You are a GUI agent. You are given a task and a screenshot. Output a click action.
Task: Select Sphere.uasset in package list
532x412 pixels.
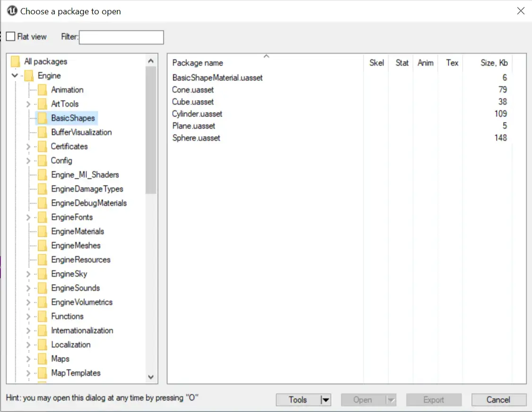pyautogui.click(x=196, y=138)
